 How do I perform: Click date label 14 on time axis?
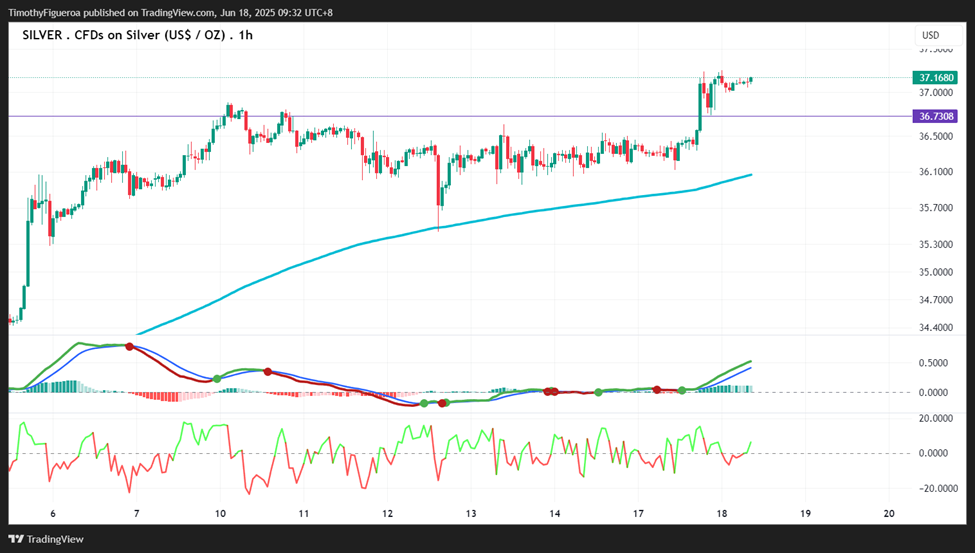[555, 514]
